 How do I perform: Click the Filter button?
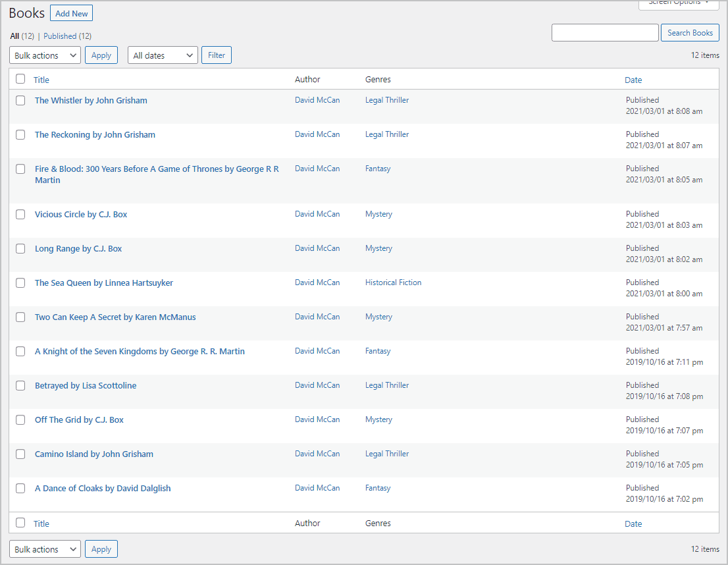point(216,55)
